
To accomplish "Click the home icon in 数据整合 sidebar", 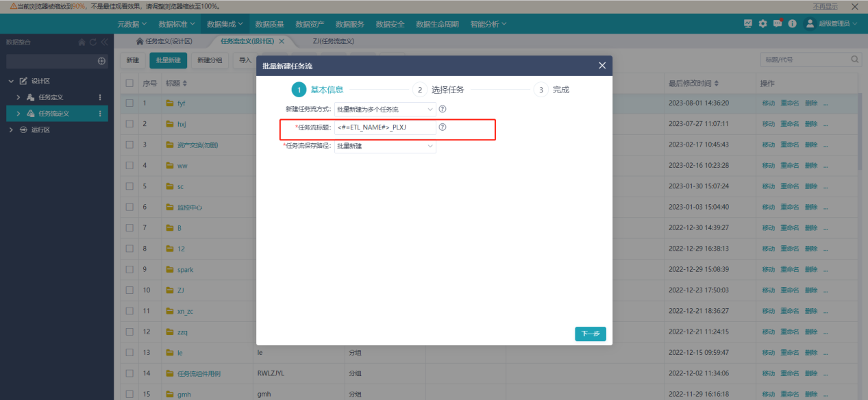I will click(82, 42).
